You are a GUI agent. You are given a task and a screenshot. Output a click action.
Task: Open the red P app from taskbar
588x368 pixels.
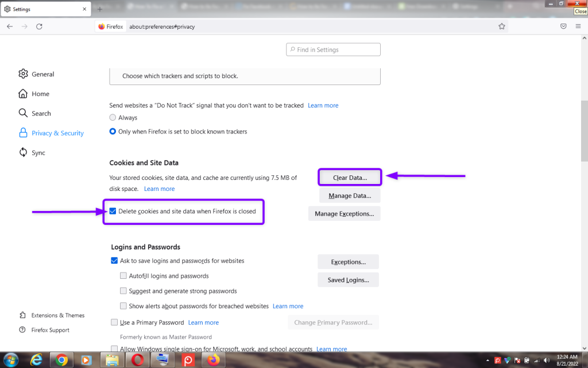[188, 360]
